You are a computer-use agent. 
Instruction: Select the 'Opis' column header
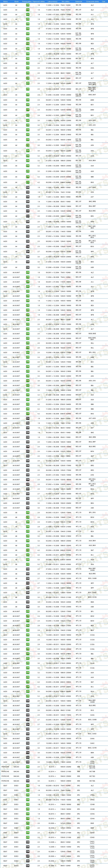[104, 1]
